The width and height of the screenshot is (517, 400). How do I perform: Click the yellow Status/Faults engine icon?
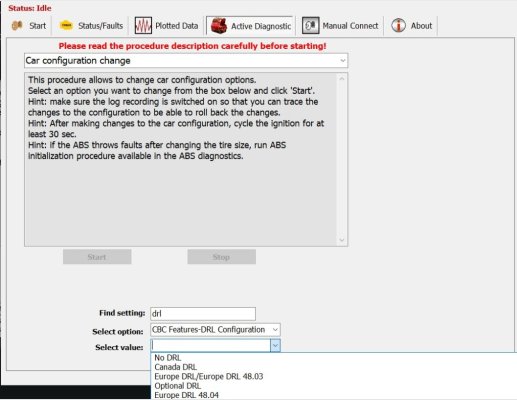(66, 25)
